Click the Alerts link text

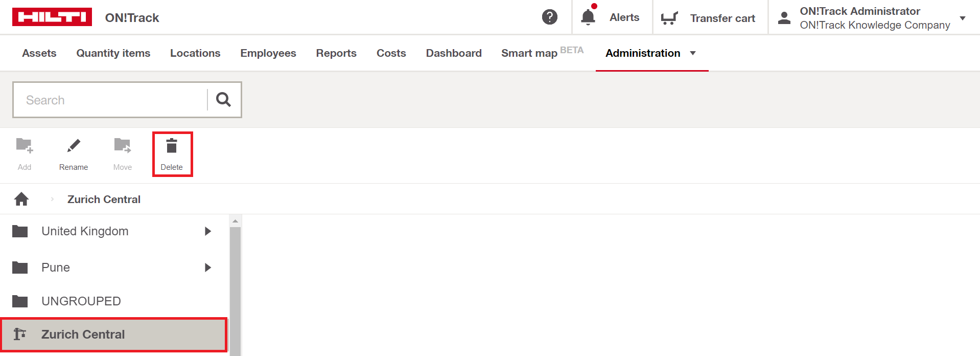(624, 17)
